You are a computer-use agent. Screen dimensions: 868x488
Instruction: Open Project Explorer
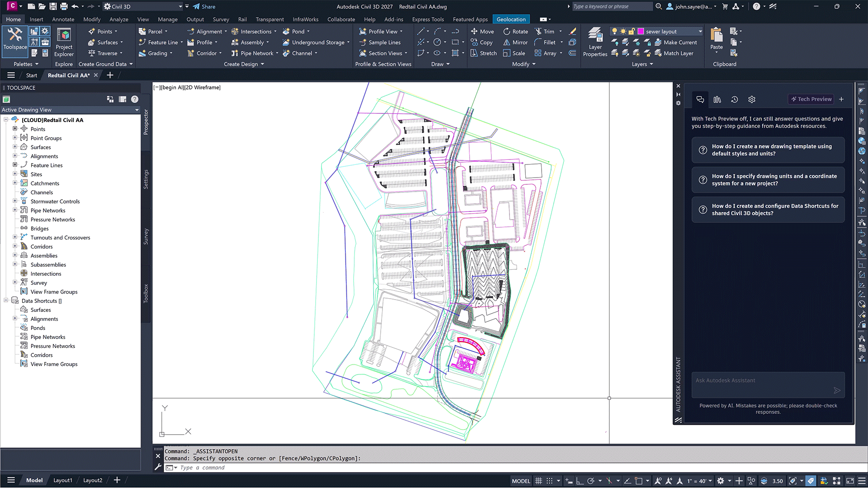coord(64,42)
